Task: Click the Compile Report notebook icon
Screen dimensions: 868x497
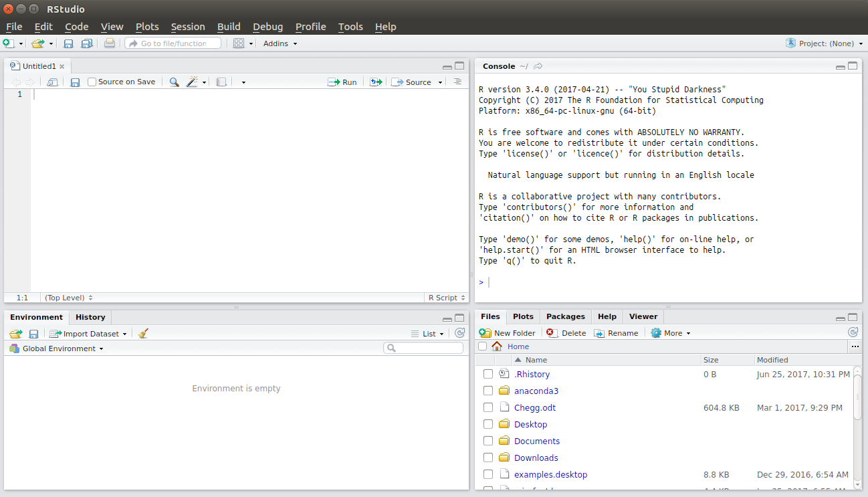Action: pos(221,82)
